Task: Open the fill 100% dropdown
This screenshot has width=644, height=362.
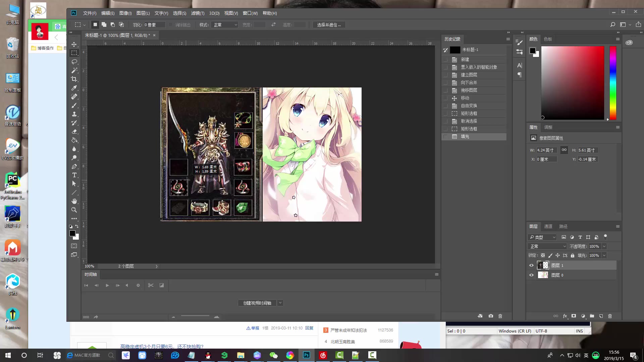Action: 604,255
